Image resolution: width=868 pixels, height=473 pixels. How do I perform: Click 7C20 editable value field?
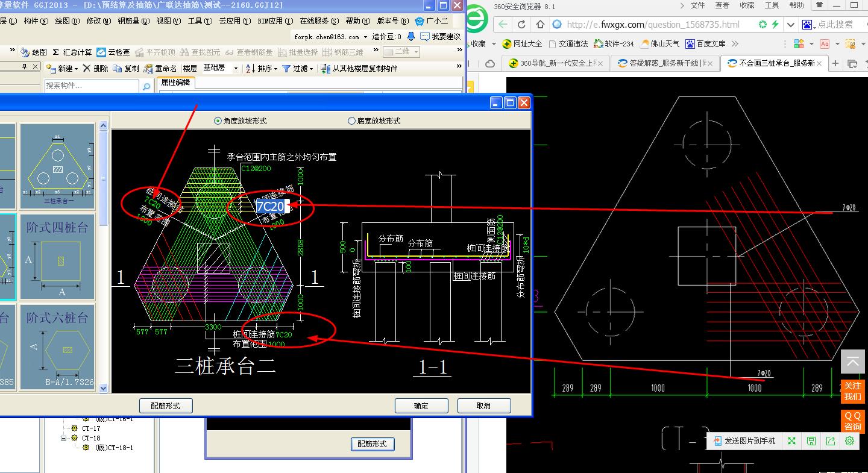(x=272, y=206)
